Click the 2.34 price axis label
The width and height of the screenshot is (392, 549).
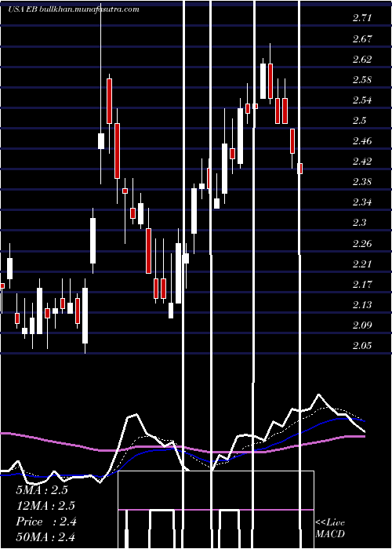coord(362,202)
